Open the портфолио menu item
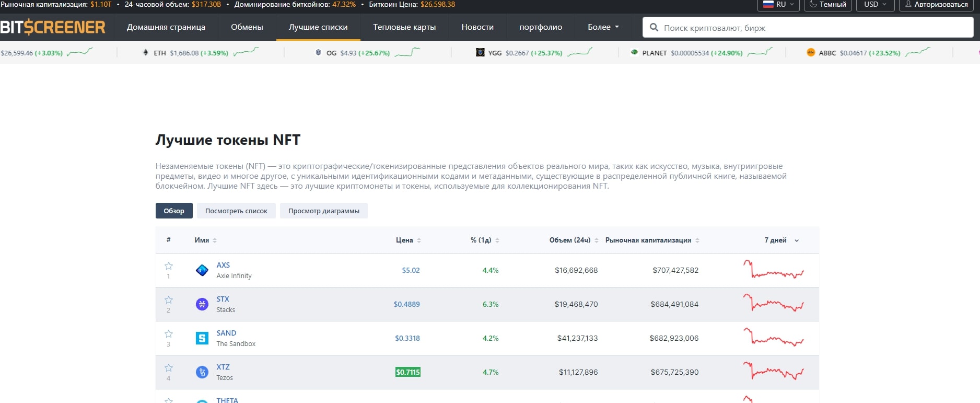 541,27
